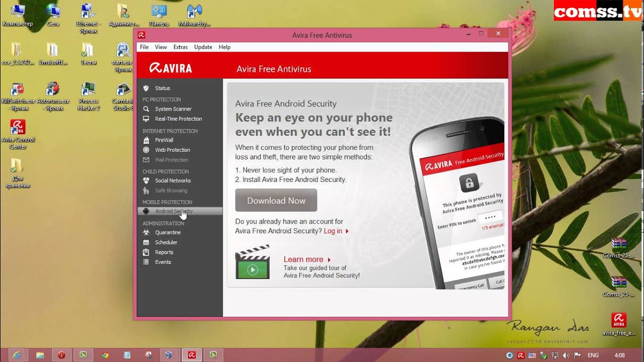This screenshot has width=644, height=362.
Task: Select the Сеть network desktop icon
Action: [53, 15]
